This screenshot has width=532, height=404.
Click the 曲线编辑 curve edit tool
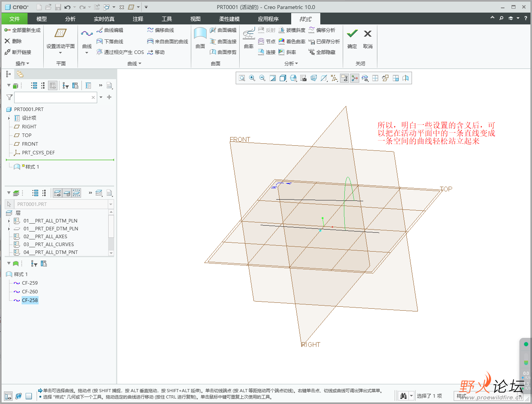pyautogui.click(x=110, y=30)
